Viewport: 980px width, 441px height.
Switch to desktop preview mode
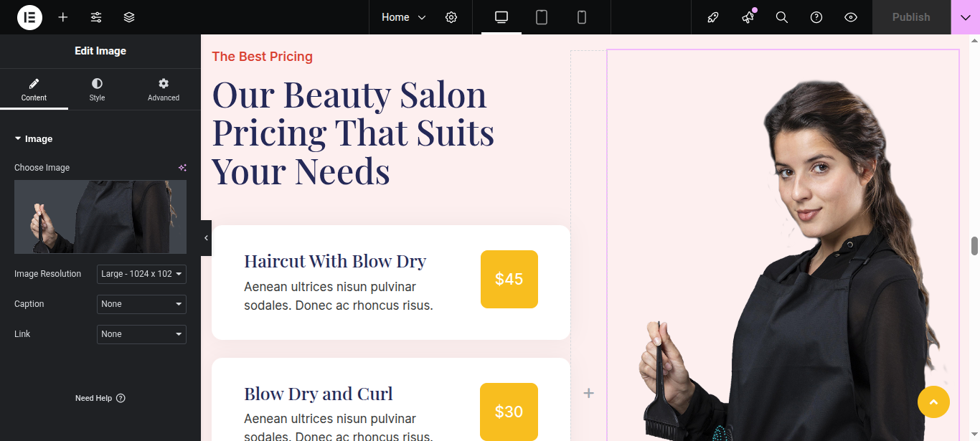pyautogui.click(x=501, y=17)
